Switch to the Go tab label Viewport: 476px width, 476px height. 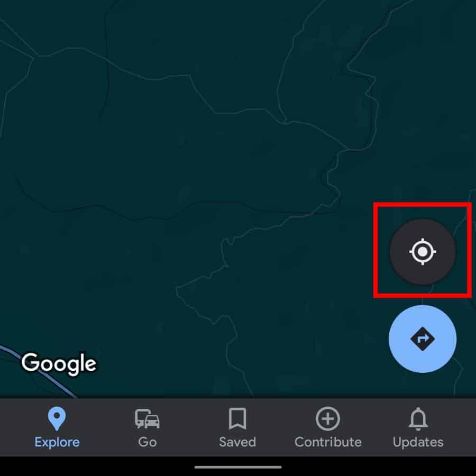pyautogui.click(x=147, y=442)
